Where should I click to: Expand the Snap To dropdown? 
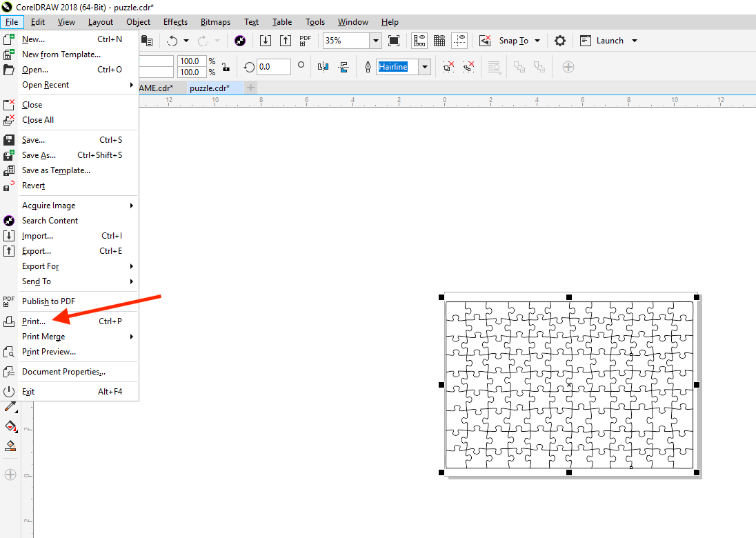[537, 41]
